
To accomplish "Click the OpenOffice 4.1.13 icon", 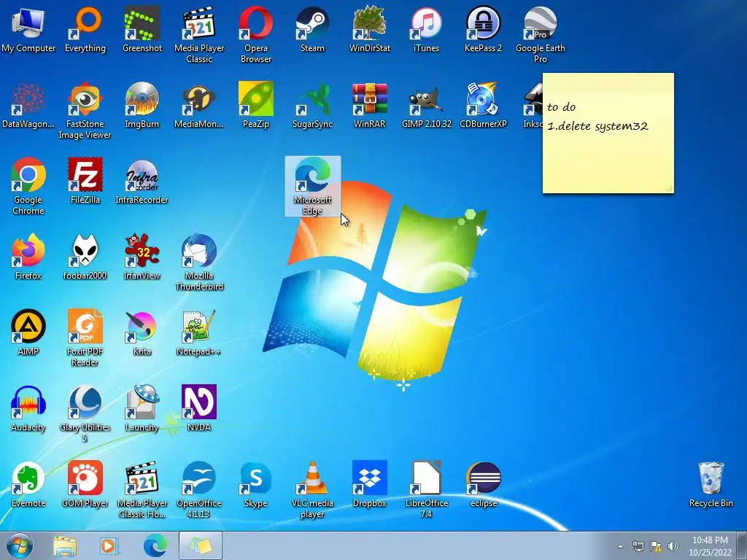I will [x=199, y=489].
